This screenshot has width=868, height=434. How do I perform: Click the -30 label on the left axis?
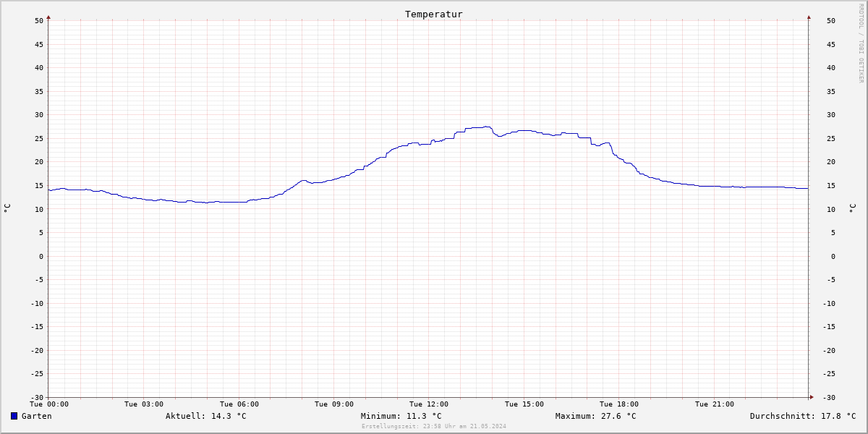click(x=37, y=397)
